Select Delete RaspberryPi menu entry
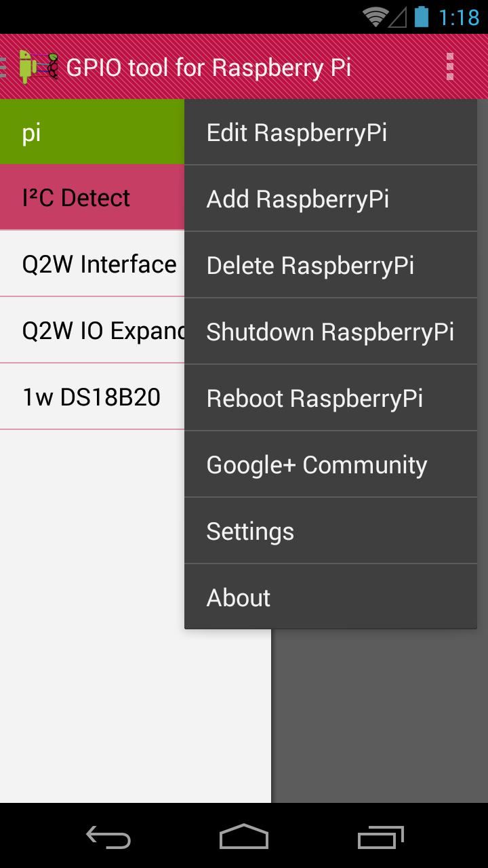488x868 pixels. point(310,265)
